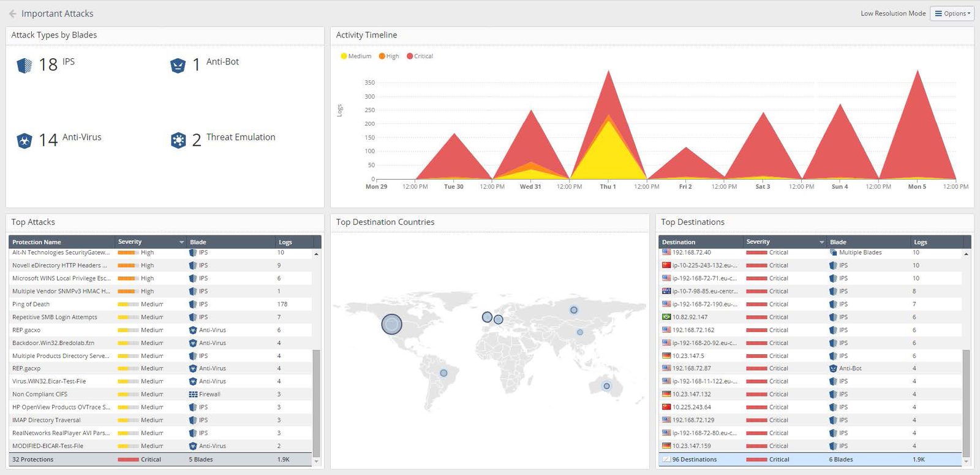The height and width of the screenshot is (475, 980).
Task: Click scroll-down arrow in Top Attacks list
Action: 316,462
